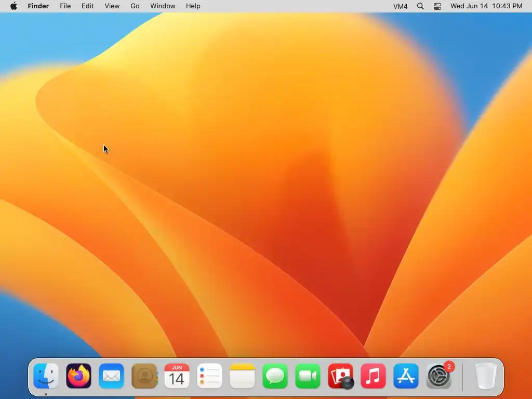
Task: Launch Photo Booth from Dock
Action: tap(340, 376)
